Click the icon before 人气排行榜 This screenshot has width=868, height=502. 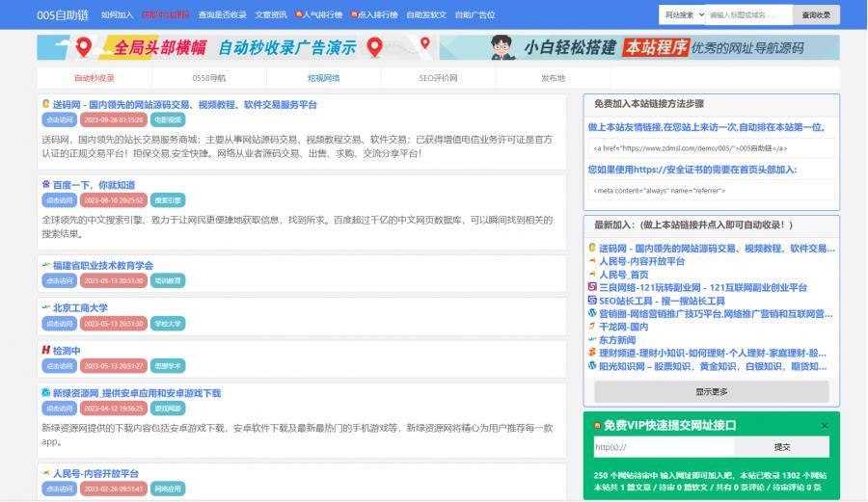tap(299, 14)
